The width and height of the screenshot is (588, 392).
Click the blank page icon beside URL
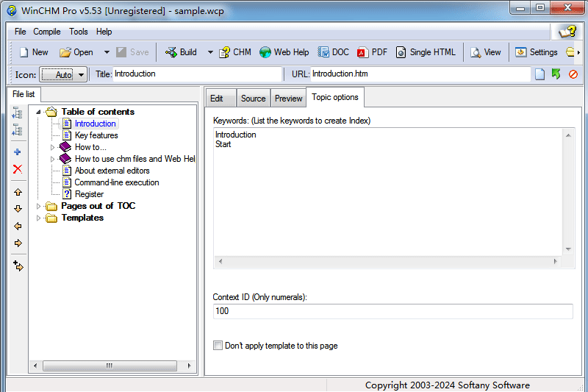(539, 74)
